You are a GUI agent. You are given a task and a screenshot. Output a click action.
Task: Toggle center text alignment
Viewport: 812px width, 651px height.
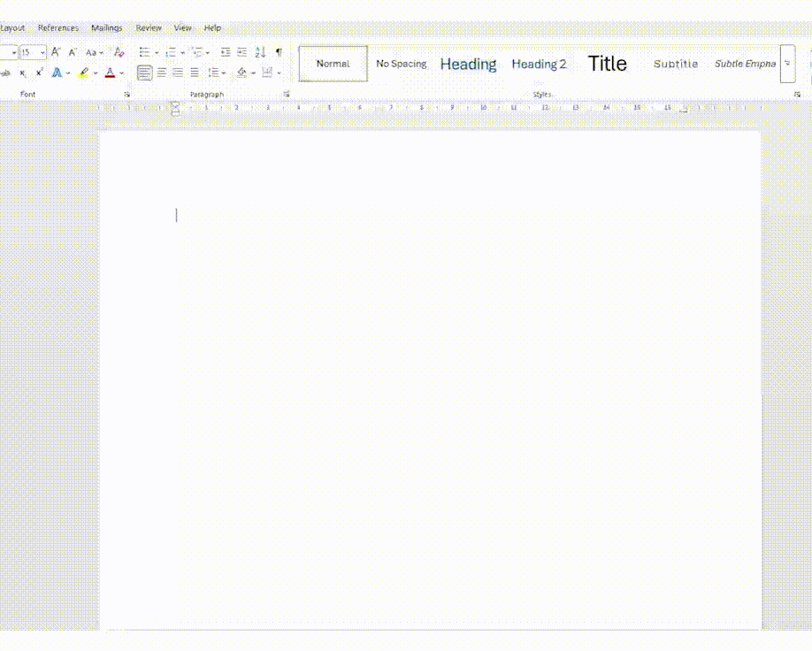pyautogui.click(x=162, y=73)
